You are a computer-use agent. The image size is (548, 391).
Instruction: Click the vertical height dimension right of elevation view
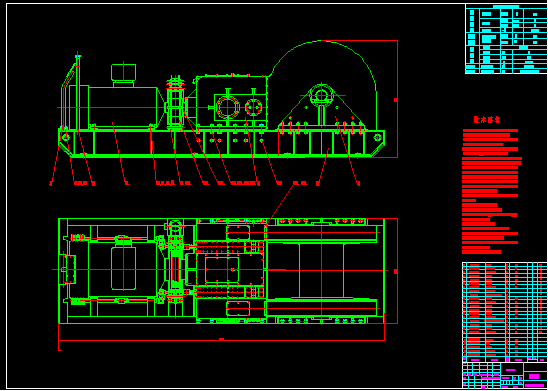click(396, 99)
